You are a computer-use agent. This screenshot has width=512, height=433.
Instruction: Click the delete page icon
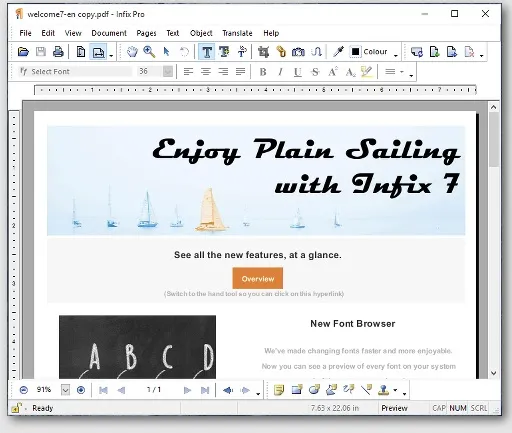469,52
